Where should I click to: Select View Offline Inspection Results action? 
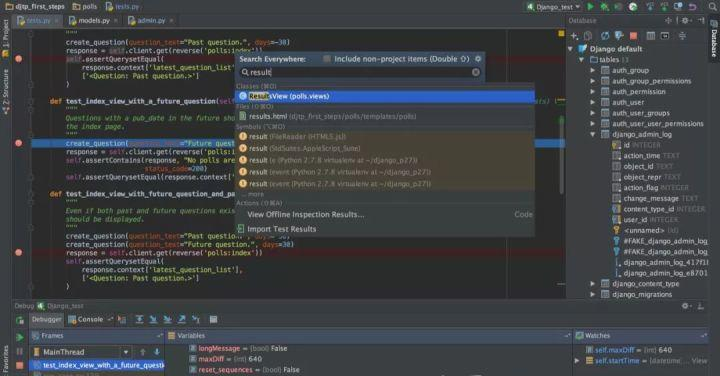click(x=305, y=214)
